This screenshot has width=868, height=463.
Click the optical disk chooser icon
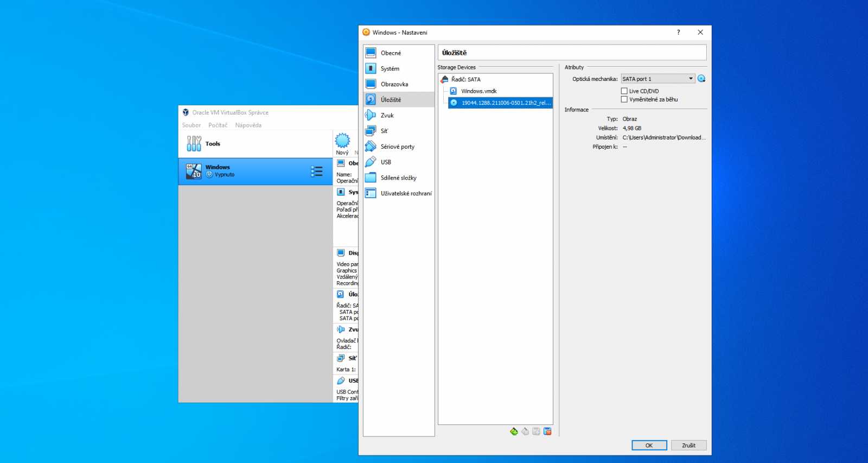click(701, 79)
